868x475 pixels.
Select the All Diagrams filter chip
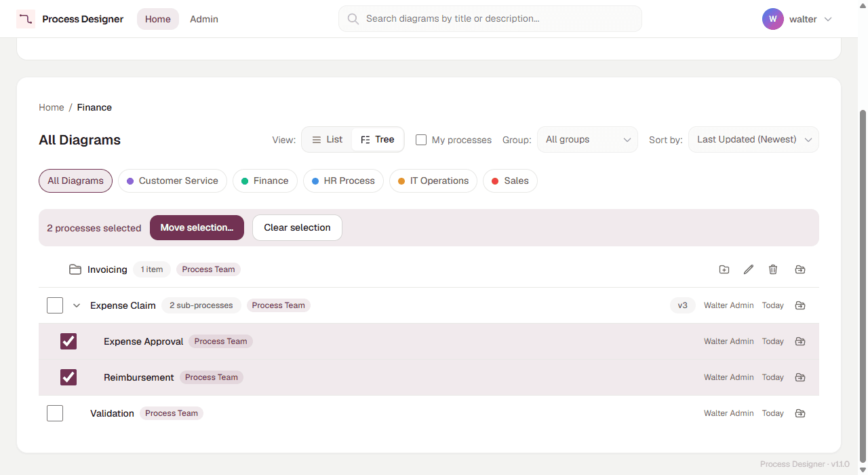click(x=76, y=181)
